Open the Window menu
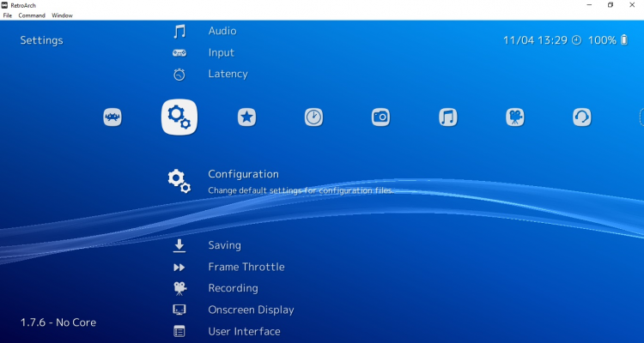 point(62,15)
